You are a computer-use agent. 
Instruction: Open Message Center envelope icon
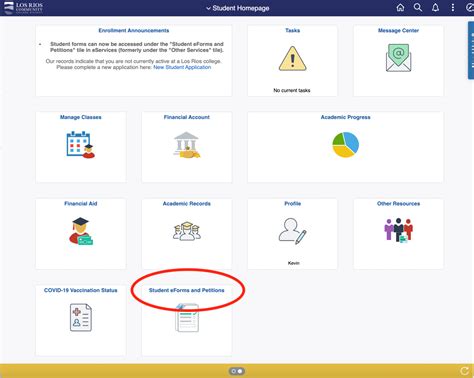click(x=398, y=58)
